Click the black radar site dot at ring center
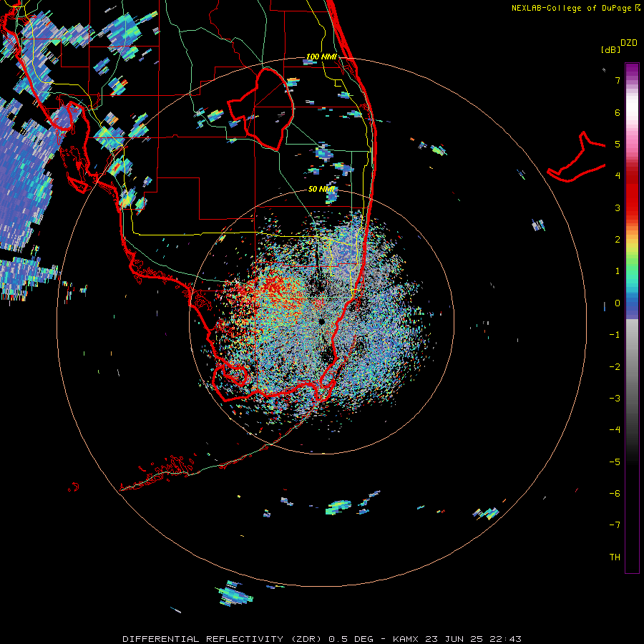 pyautogui.click(x=321, y=321)
